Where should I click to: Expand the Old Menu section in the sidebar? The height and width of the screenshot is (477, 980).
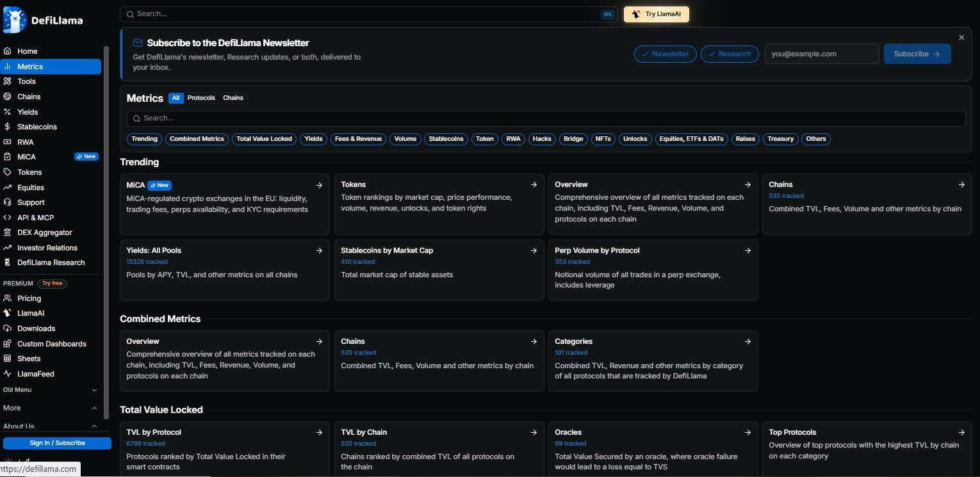51,390
